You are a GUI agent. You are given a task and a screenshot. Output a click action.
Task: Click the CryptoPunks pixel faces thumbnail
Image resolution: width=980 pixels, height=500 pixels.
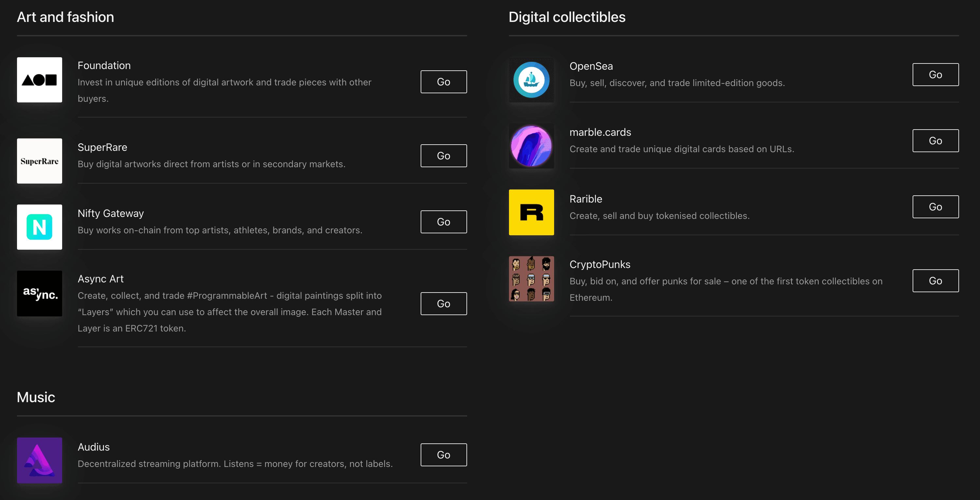coord(531,278)
